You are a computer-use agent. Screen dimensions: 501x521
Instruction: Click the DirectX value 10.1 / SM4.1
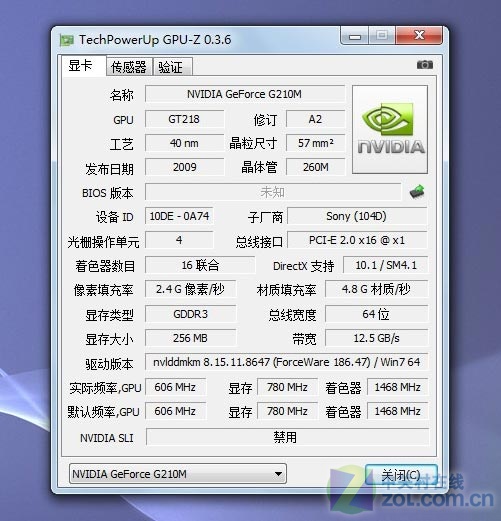(386, 265)
